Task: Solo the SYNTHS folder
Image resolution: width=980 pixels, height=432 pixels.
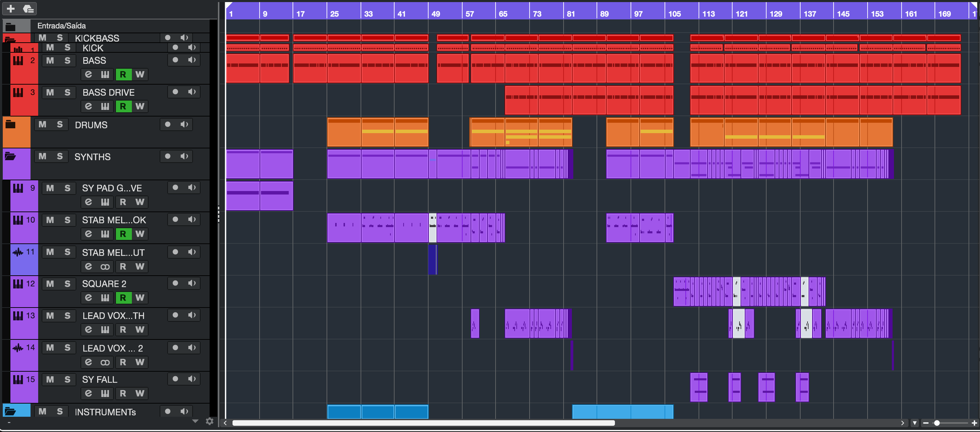Action: pos(60,156)
